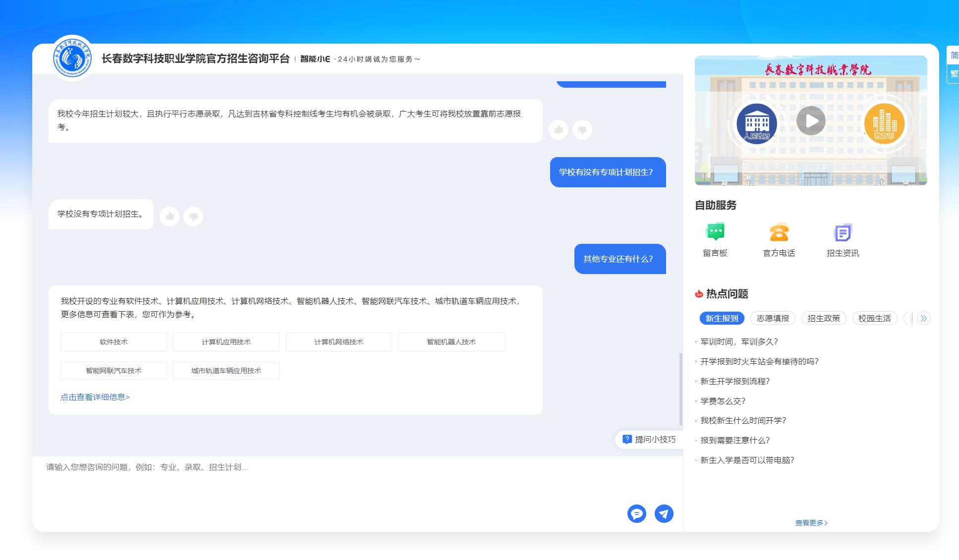Select the 校园生活 tab

coord(875,318)
